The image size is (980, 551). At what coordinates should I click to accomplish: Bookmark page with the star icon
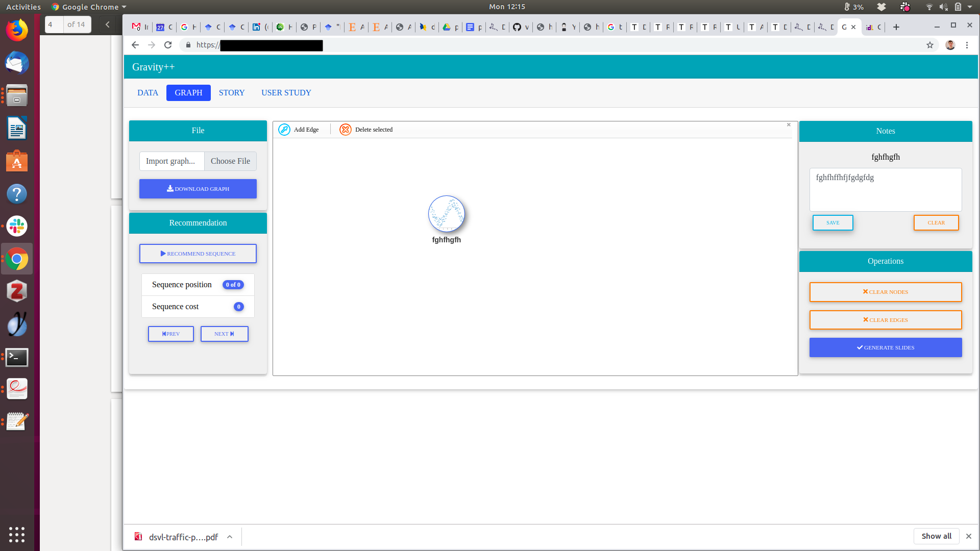(x=930, y=45)
